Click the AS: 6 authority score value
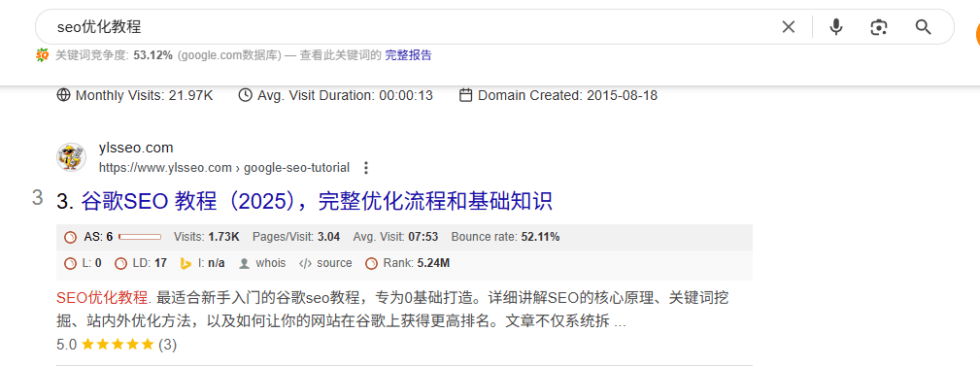Image resolution: width=980 pixels, height=366 pixels. 98,237
